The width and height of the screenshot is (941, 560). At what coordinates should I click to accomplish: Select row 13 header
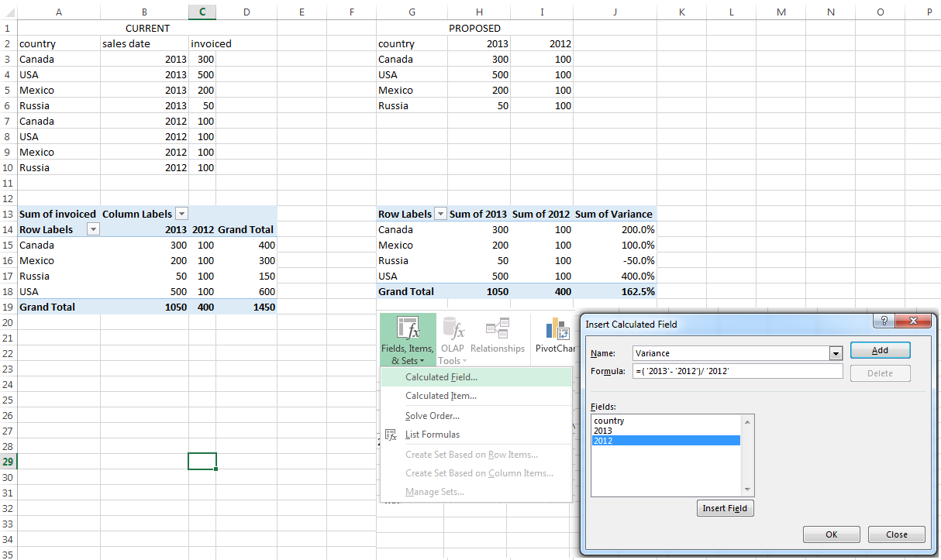8,214
